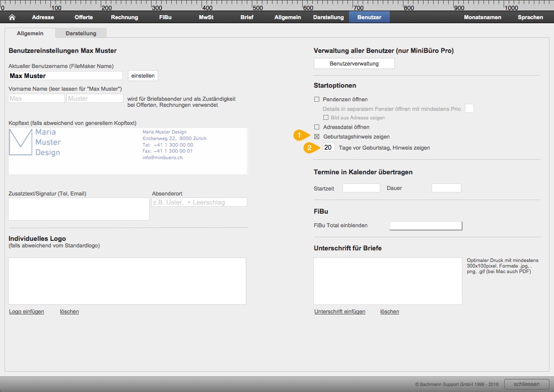Click the orange marker number 1
The width and height of the screenshot is (554, 392).
pyautogui.click(x=300, y=136)
